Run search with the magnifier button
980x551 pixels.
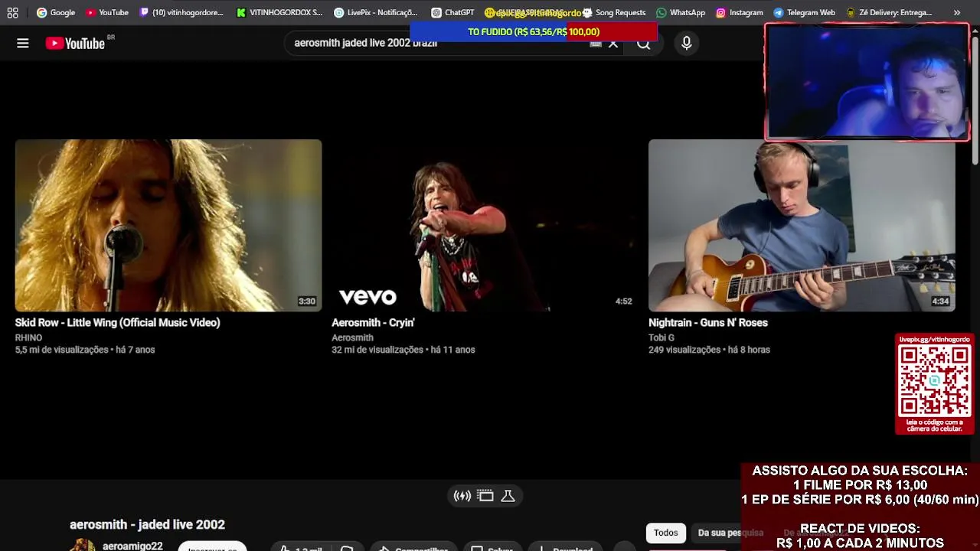[644, 44]
